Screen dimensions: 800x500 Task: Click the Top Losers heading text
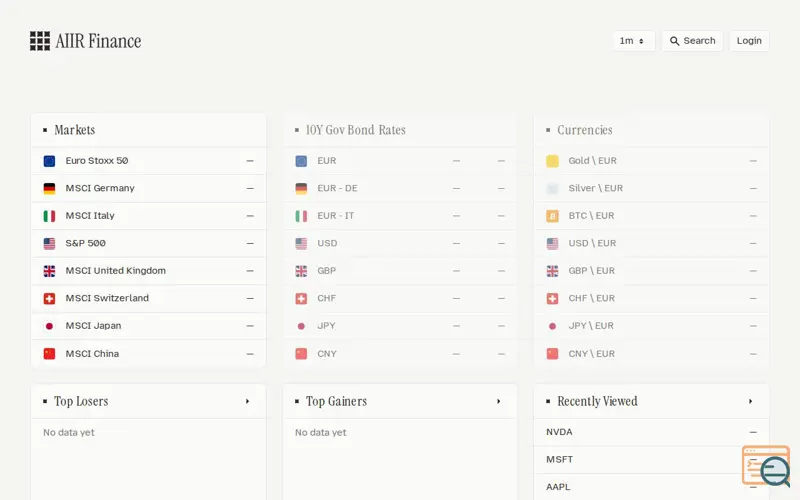81,402
